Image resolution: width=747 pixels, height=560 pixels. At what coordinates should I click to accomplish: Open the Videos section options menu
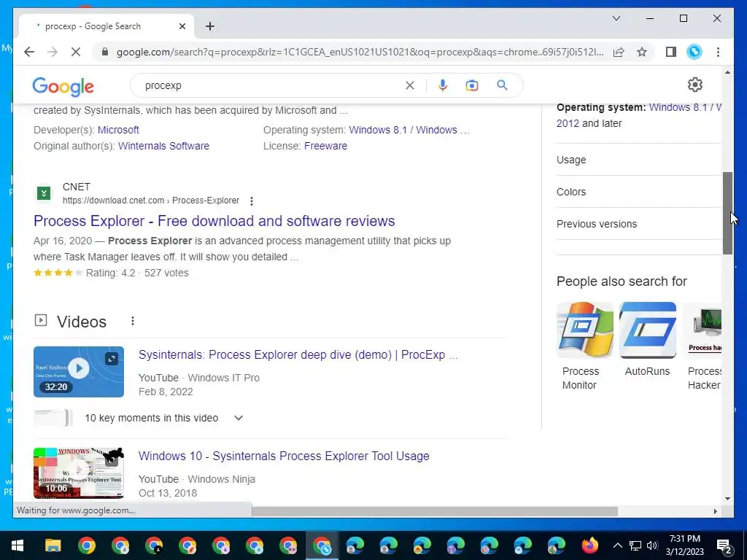(x=133, y=321)
